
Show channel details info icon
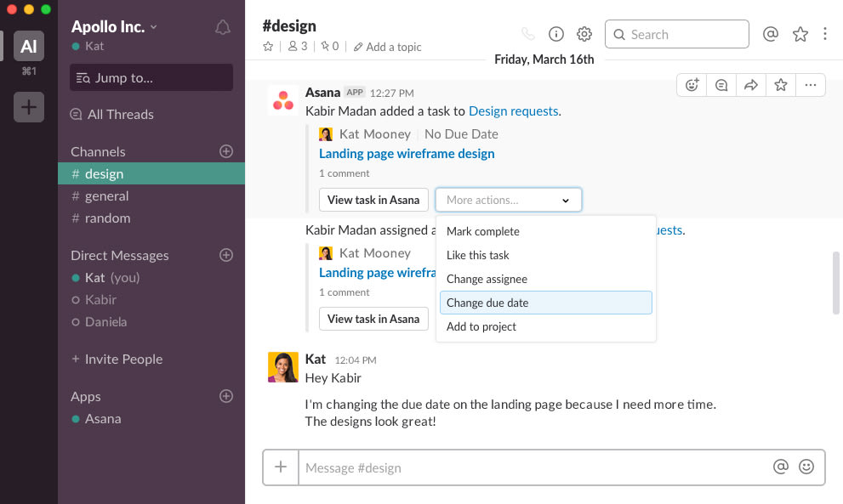click(556, 34)
